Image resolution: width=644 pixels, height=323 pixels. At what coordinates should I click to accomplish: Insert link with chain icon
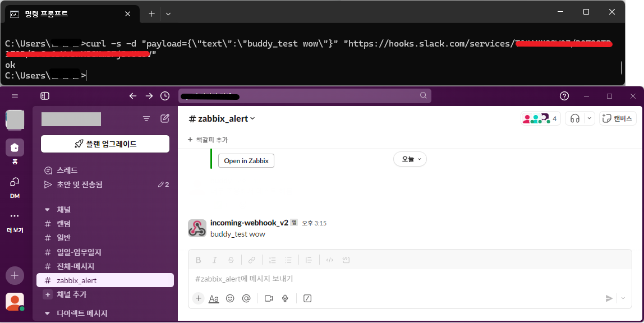point(252,260)
